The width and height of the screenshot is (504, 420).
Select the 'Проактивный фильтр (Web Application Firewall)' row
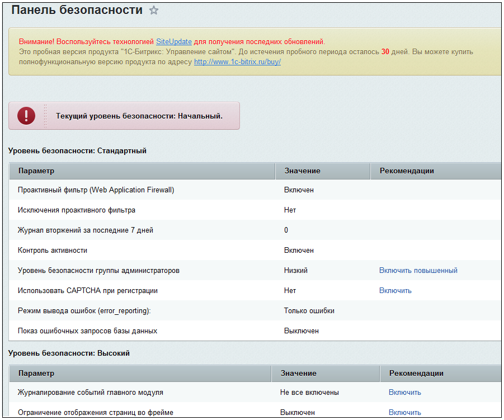255,190
